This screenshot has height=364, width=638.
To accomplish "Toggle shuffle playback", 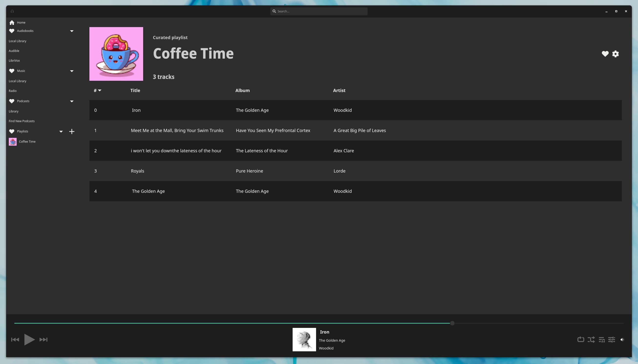I will 591,340.
